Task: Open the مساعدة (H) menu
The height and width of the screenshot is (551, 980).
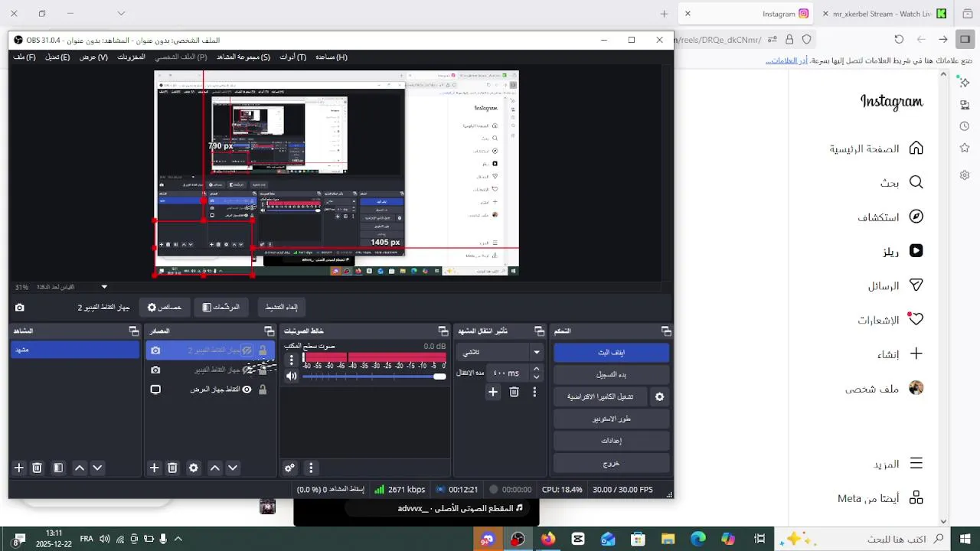Action: 332,57
